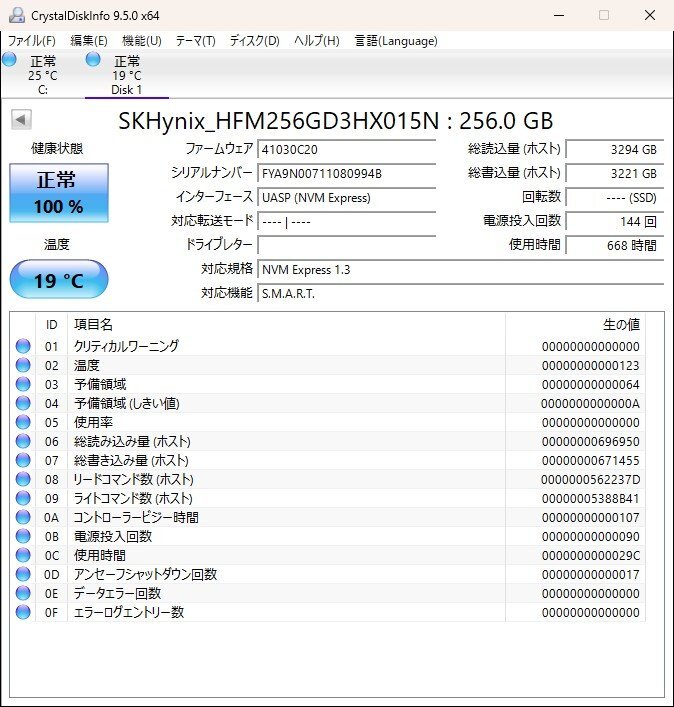Click status orb for クリティカルワーニング row

tap(23, 346)
